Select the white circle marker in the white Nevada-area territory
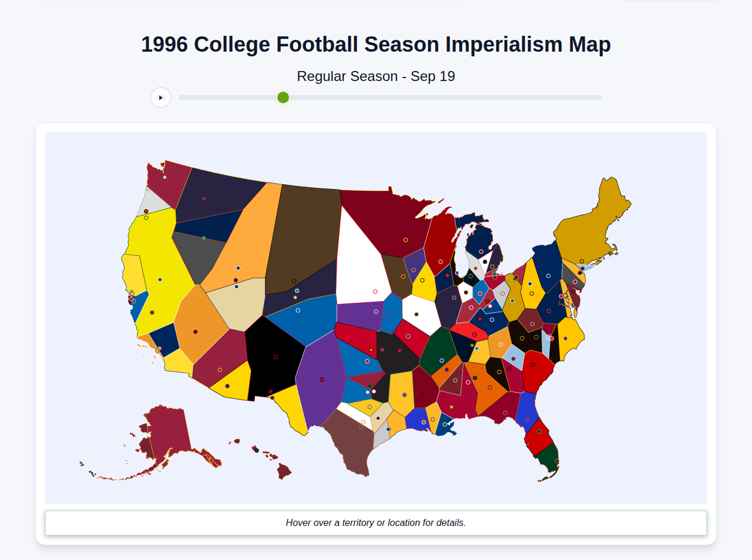 375,291
